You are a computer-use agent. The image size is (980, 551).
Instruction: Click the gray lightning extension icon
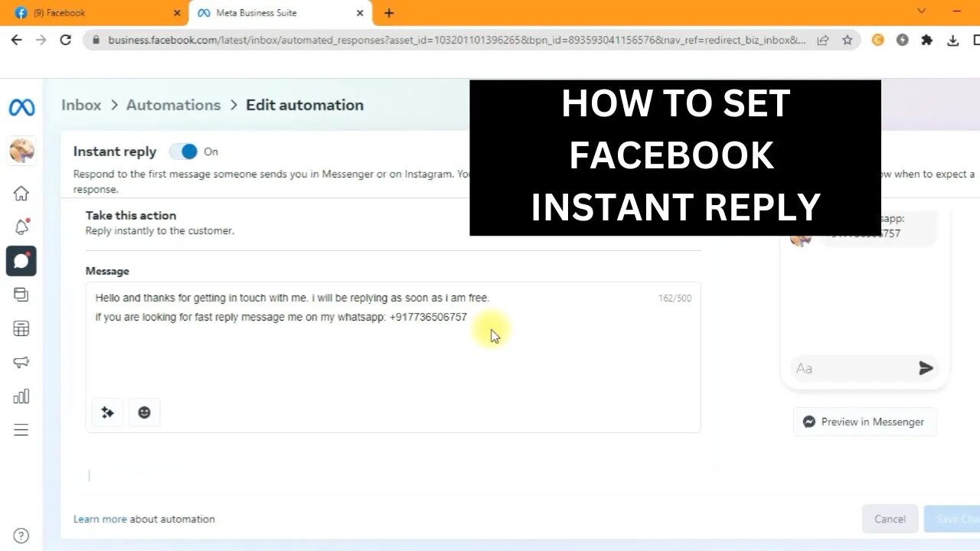pyautogui.click(x=903, y=40)
